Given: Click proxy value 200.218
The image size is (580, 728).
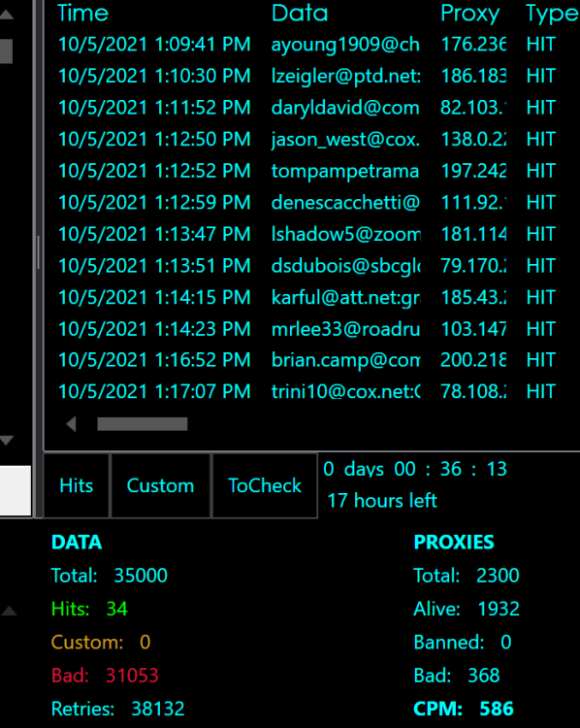Looking at the screenshot, I should pos(473,360).
